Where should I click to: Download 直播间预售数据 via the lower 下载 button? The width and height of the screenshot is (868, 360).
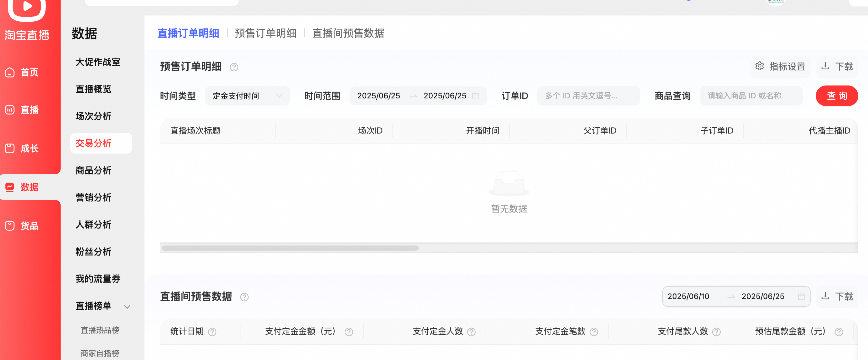[x=837, y=296]
